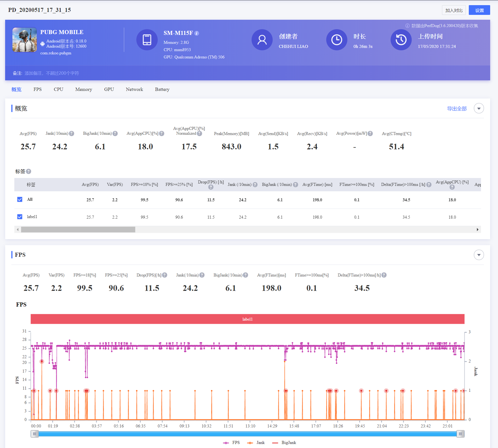This screenshot has width=498, height=448.
Task: Collapse the FPS section with arrow button
Action: (479, 255)
